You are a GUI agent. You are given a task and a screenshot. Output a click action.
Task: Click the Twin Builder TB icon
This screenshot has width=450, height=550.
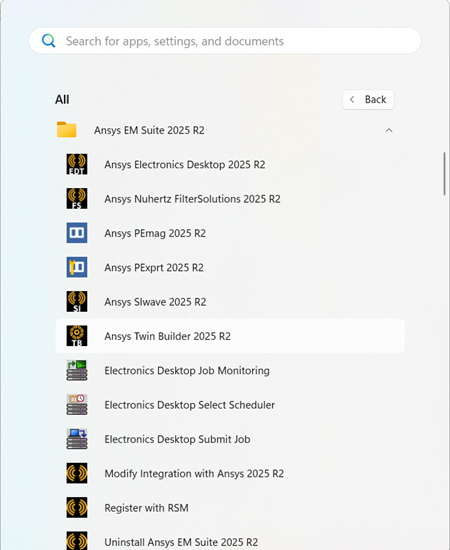tap(77, 336)
